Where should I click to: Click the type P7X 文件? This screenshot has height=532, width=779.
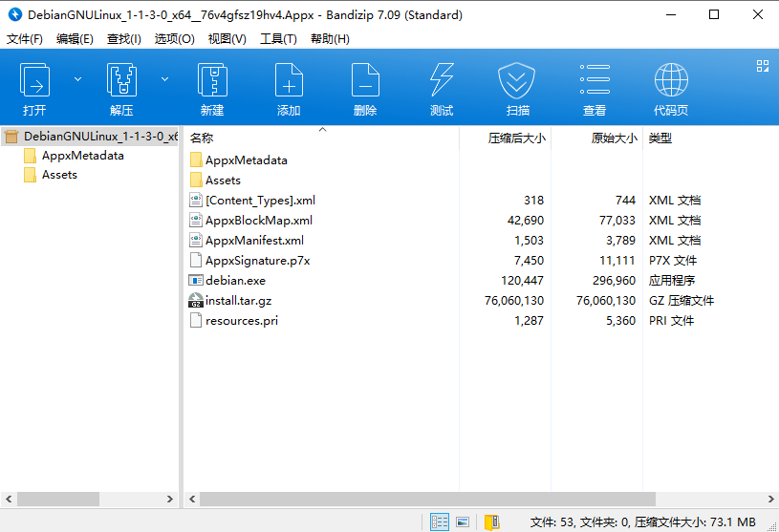673,260
